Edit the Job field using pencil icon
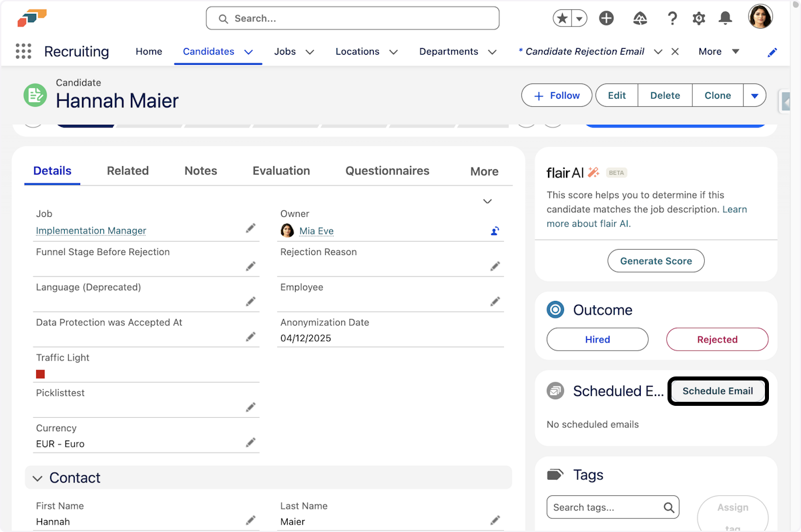 click(x=250, y=228)
